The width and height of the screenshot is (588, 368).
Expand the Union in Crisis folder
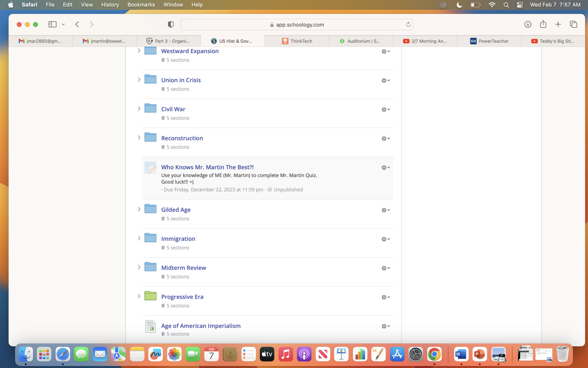[x=139, y=80]
